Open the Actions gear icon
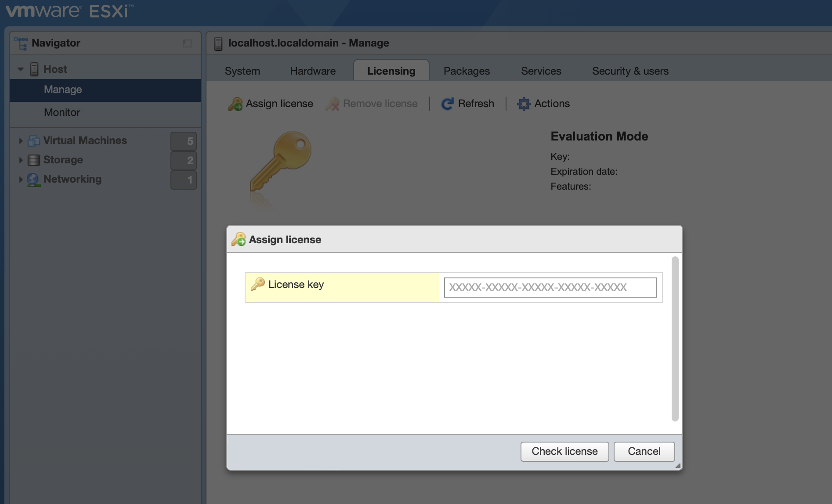Viewport: 832px width, 504px height. pyautogui.click(x=523, y=104)
